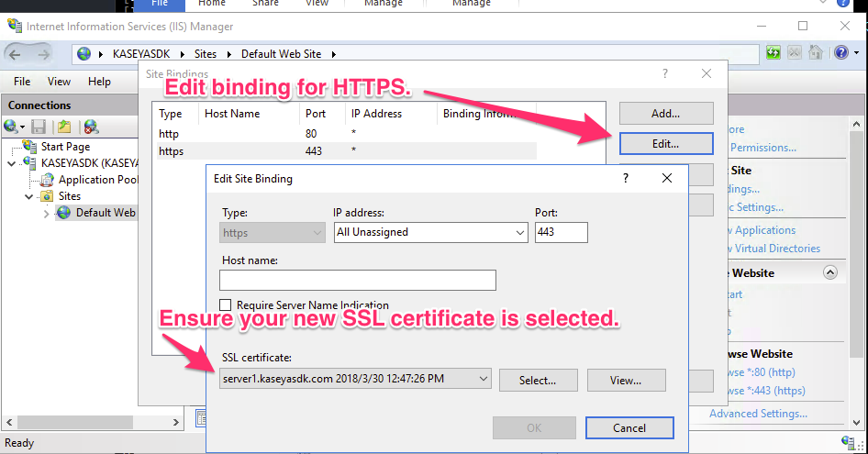Click Cancel in Edit Site Binding

(629, 428)
